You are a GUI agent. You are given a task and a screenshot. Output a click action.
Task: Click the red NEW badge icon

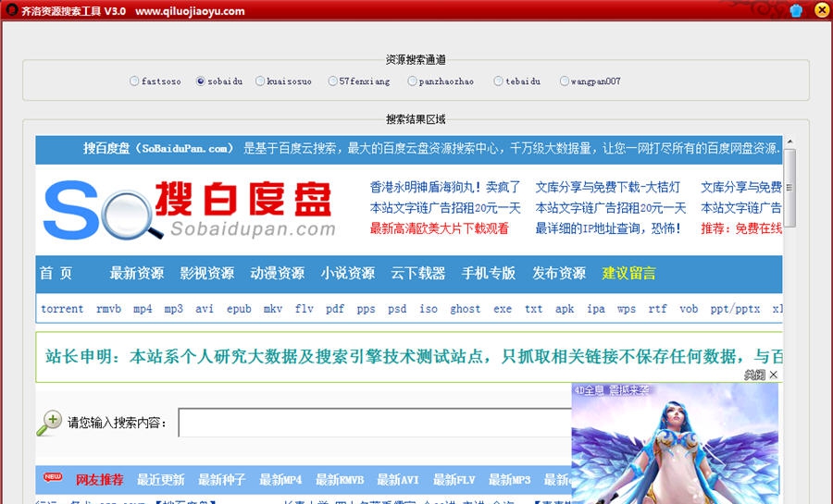53,476
